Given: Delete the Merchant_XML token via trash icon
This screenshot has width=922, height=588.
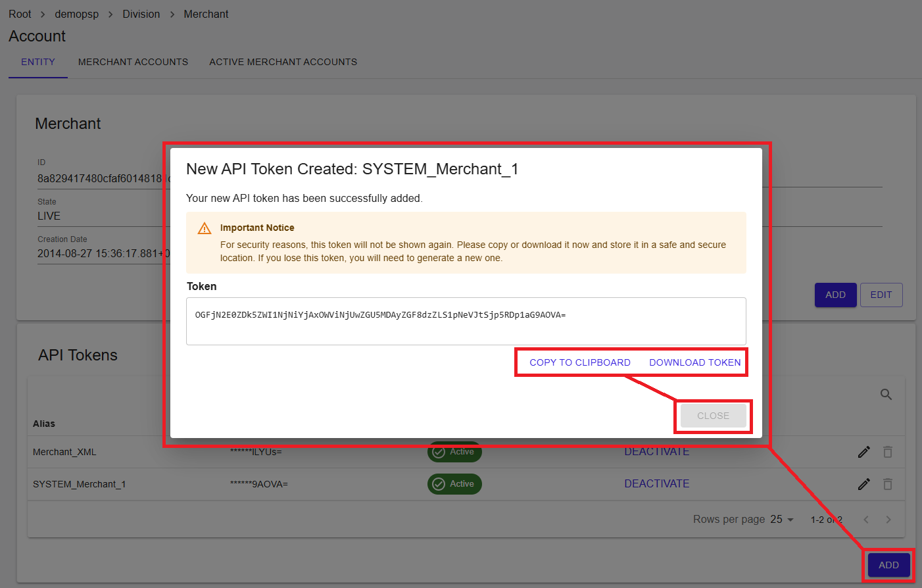Looking at the screenshot, I should pyautogui.click(x=888, y=452).
